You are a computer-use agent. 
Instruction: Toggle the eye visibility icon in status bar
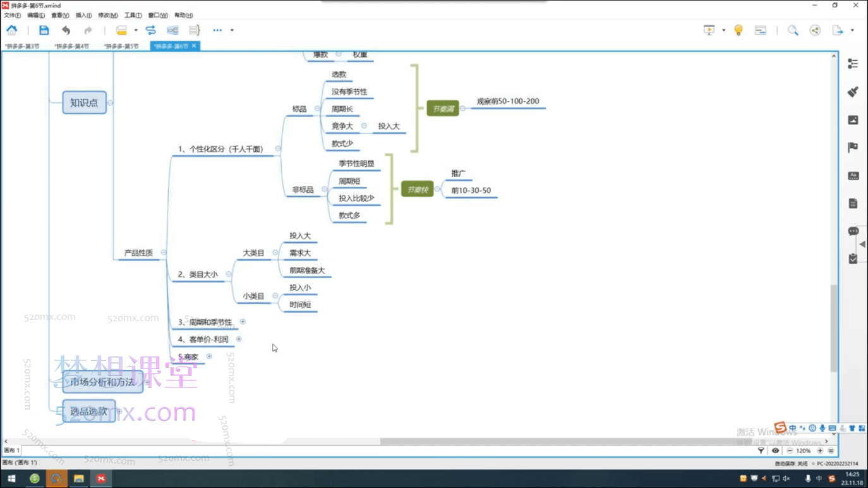point(775,451)
